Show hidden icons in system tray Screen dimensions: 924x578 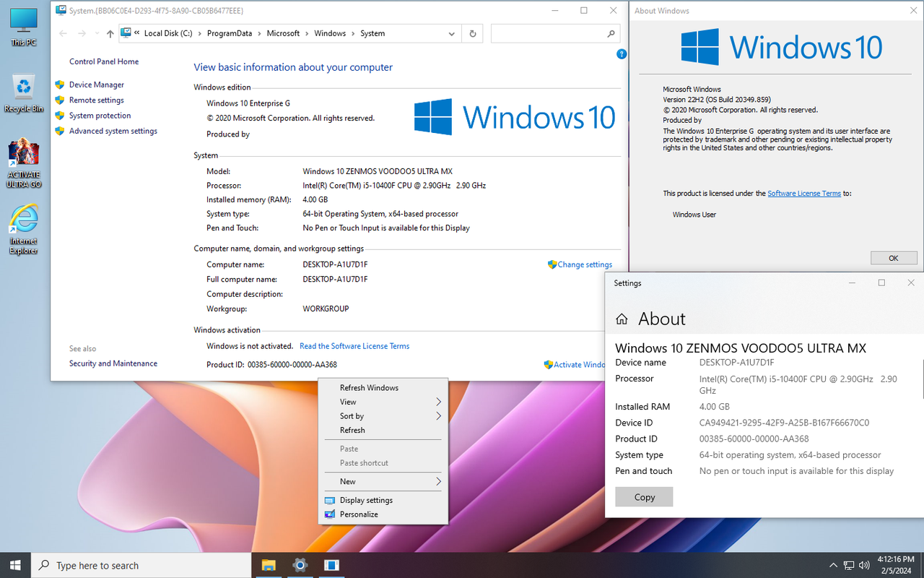(x=833, y=565)
